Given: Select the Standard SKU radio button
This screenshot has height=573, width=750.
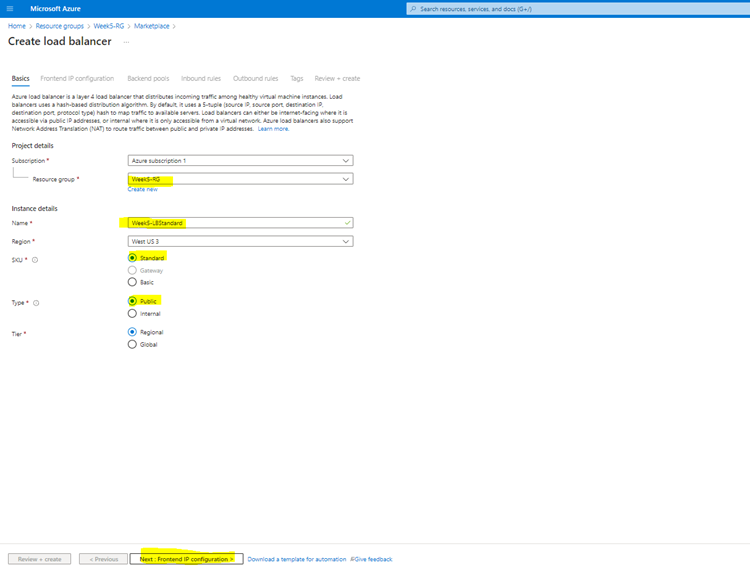Looking at the screenshot, I should tap(132, 258).
